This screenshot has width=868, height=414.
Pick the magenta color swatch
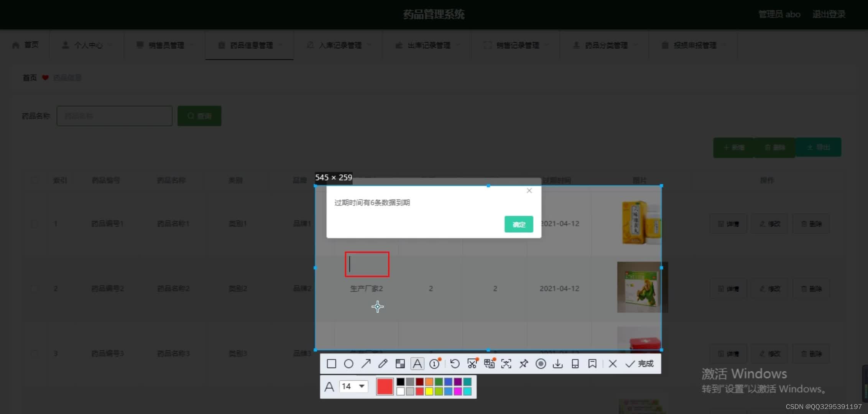tap(458, 391)
